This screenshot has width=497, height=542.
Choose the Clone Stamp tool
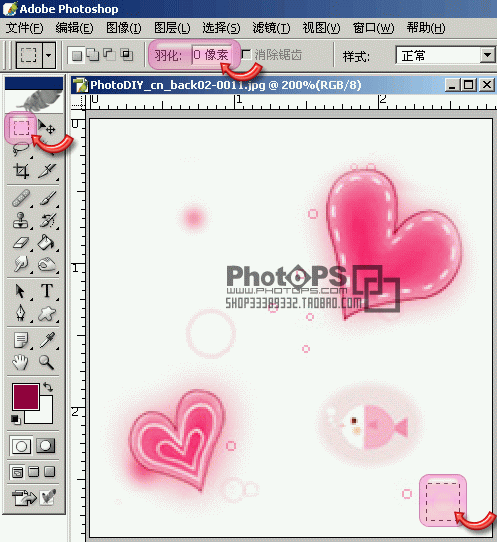click(21, 220)
